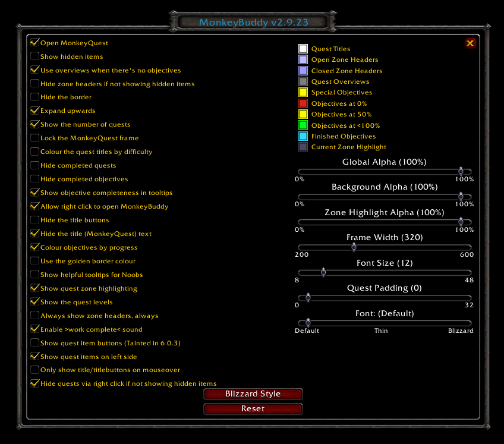Uncheck Show the quest levels

pyautogui.click(x=35, y=302)
